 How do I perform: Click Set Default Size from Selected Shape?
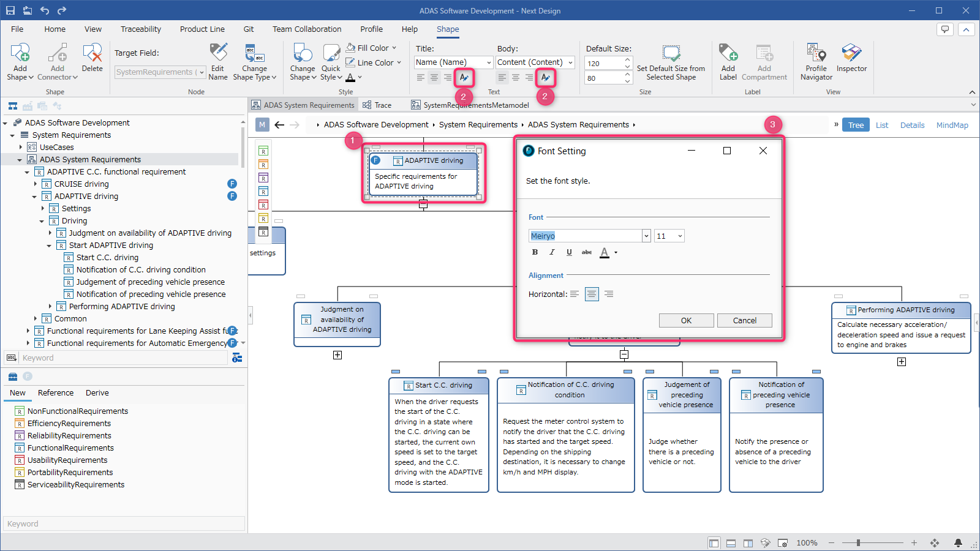tap(671, 62)
